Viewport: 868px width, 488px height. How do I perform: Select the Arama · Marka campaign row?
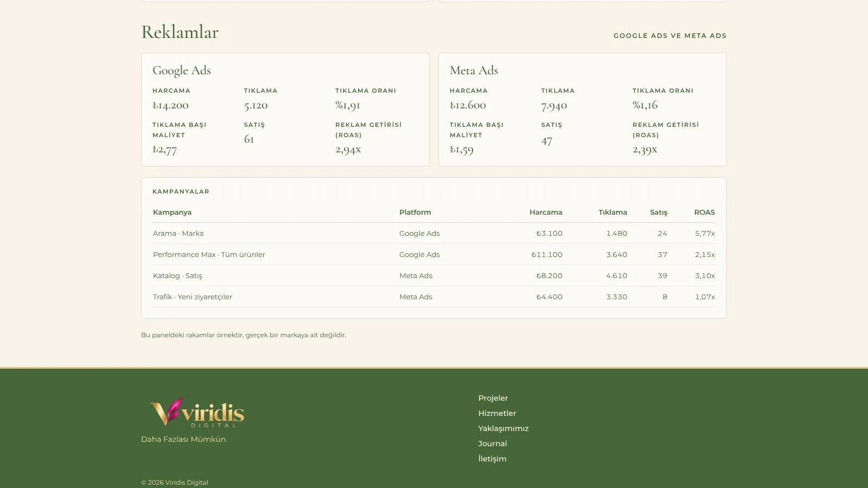(434, 233)
